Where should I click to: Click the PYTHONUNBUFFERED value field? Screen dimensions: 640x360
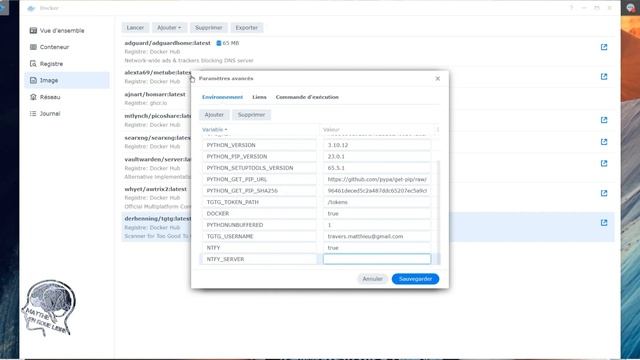tap(377, 225)
